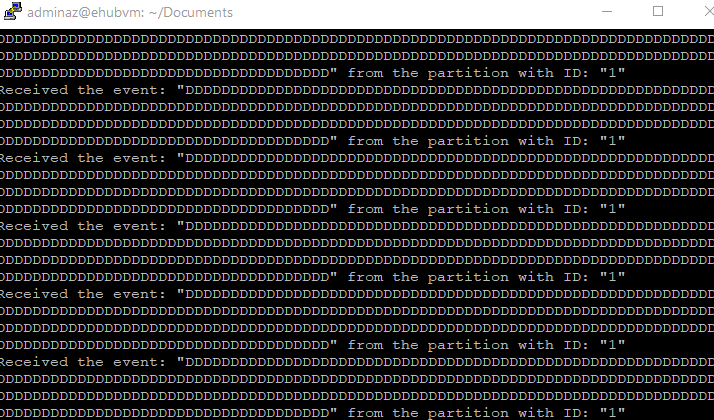The image size is (714, 420).
Task: Click the word "from" in the second partition line
Action: tap(365, 141)
